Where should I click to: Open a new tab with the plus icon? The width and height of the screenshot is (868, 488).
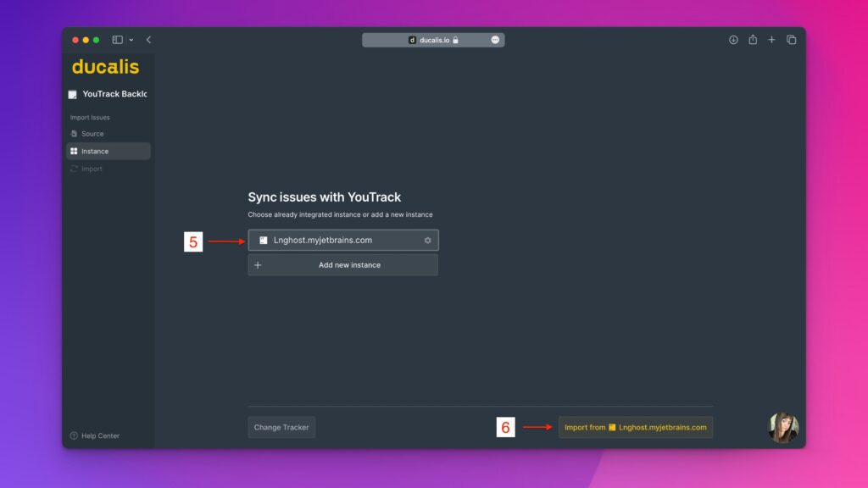771,39
